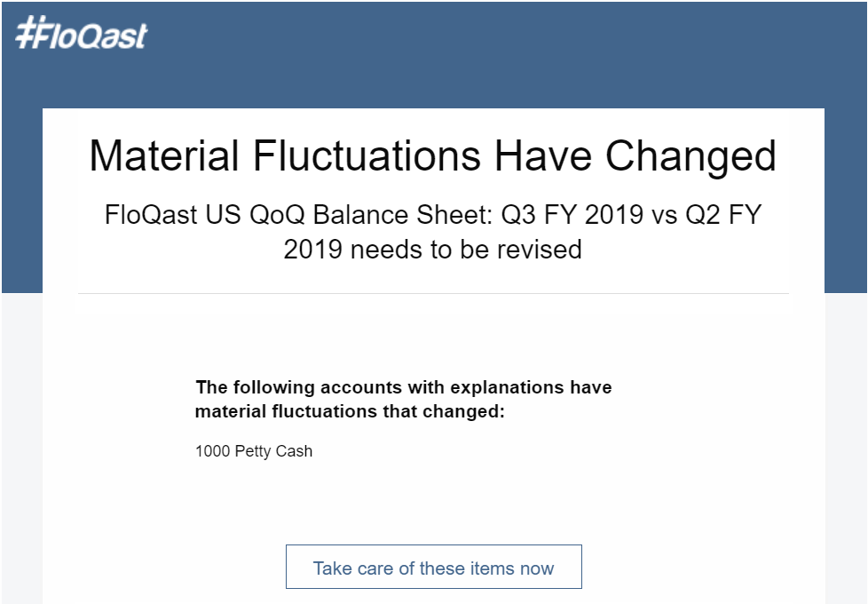
Task: Click the FloQast logo in the header
Action: click(82, 33)
